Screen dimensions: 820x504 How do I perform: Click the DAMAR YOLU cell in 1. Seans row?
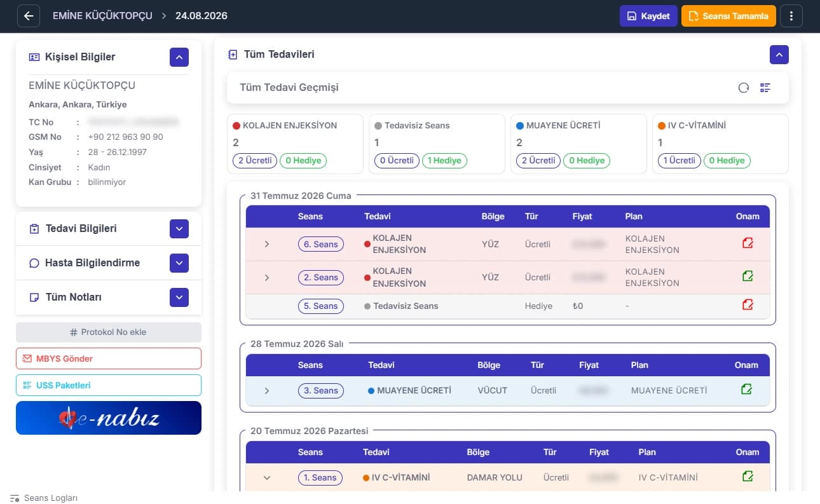pos(495,477)
